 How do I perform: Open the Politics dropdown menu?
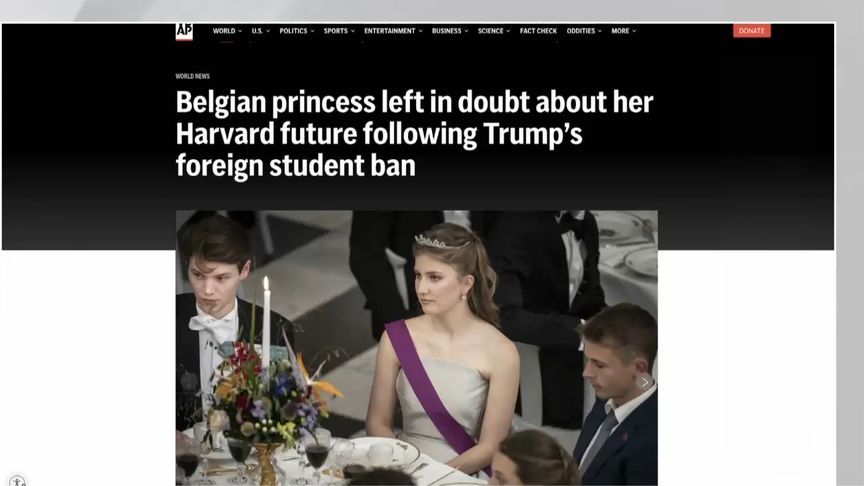click(x=296, y=31)
